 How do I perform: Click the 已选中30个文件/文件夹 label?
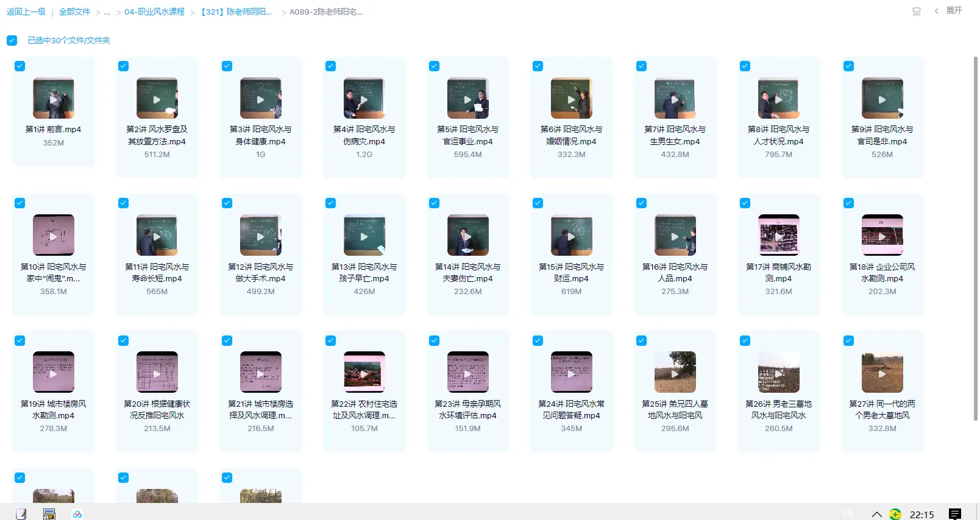pyautogui.click(x=69, y=40)
